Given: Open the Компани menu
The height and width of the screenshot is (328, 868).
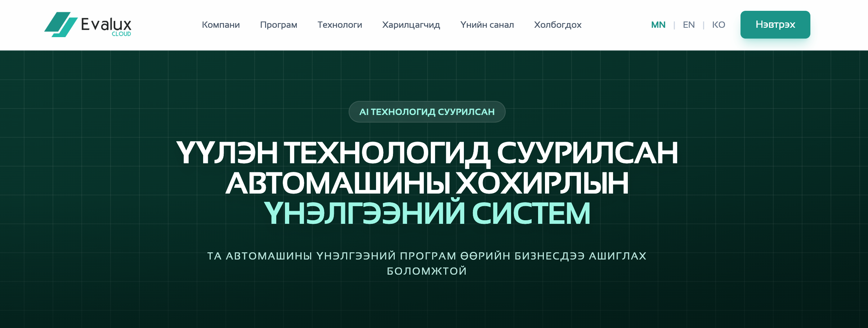Looking at the screenshot, I should pos(221,25).
